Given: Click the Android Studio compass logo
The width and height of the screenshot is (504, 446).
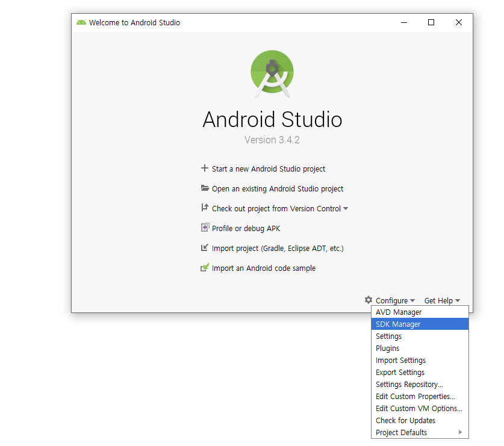Looking at the screenshot, I should coord(272,73).
